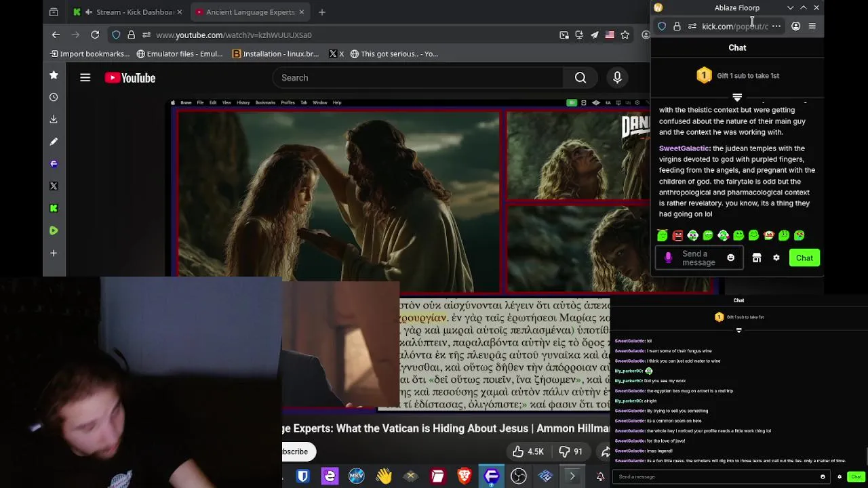Open the popout window account icon
Image resolution: width=868 pixels, height=488 pixels.
tap(796, 26)
